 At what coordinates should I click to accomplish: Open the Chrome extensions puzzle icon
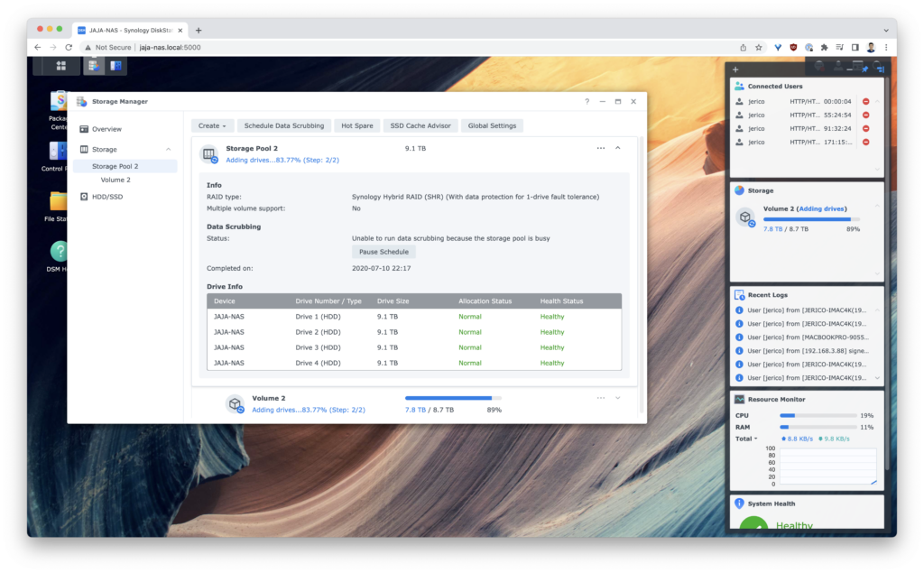[824, 47]
